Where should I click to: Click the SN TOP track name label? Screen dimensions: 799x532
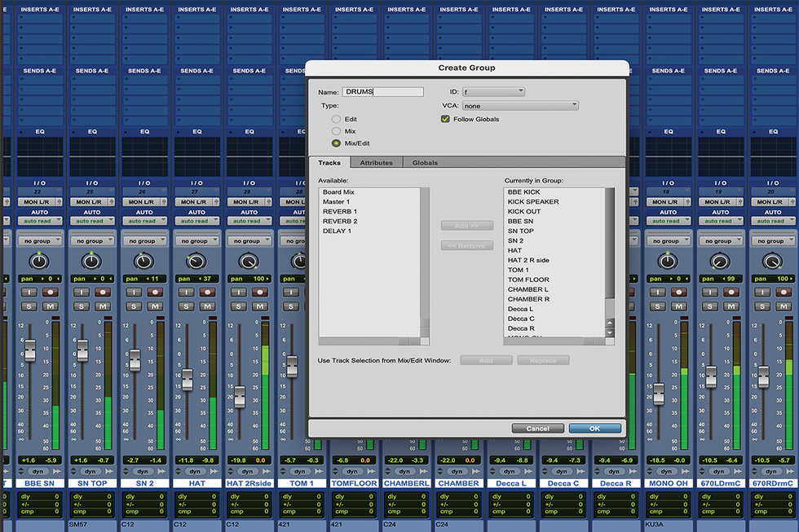[x=91, y=483]
